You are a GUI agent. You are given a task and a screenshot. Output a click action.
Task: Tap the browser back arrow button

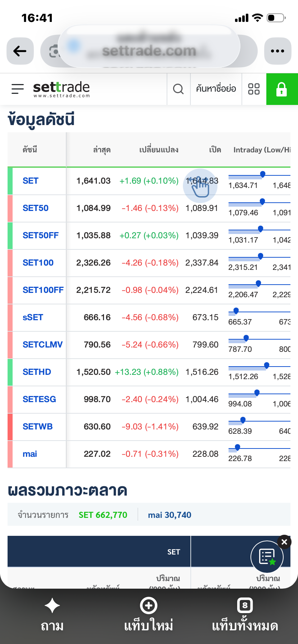pyautogui.click(x=20, y=51)
